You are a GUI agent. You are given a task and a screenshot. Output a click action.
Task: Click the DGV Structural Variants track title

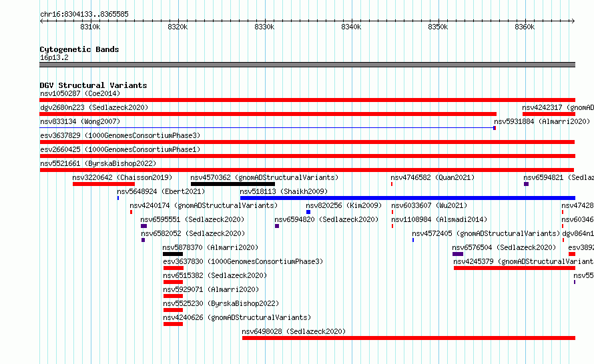tap(93, 85)
